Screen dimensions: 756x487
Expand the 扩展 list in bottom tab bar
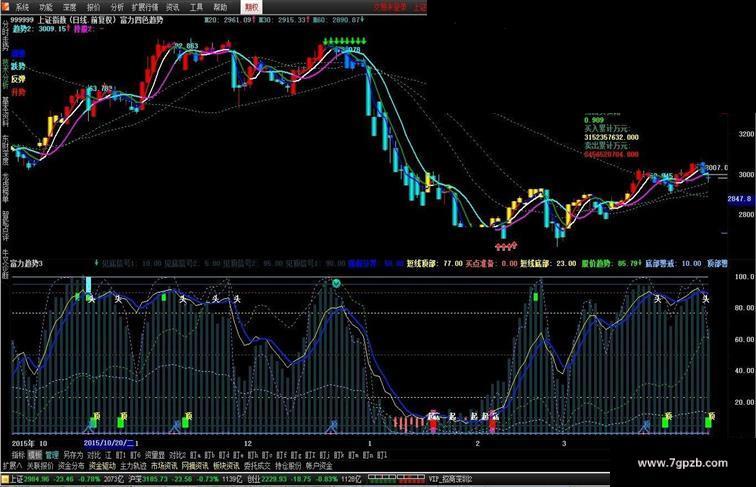click(8, 465)
